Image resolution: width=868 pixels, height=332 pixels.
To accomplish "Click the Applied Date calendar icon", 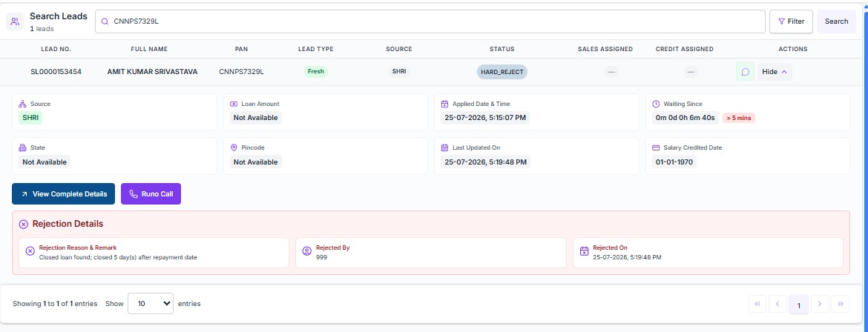I will pyautogui.click(x=444, y=104).
